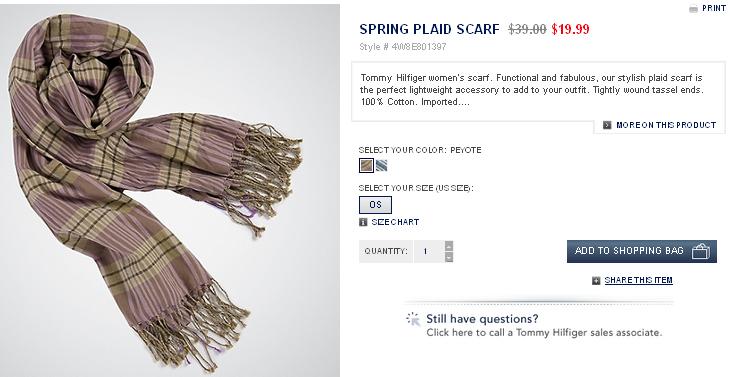
Task: Click the shopping bag icon on the button
Action: (x=701, y=251)
